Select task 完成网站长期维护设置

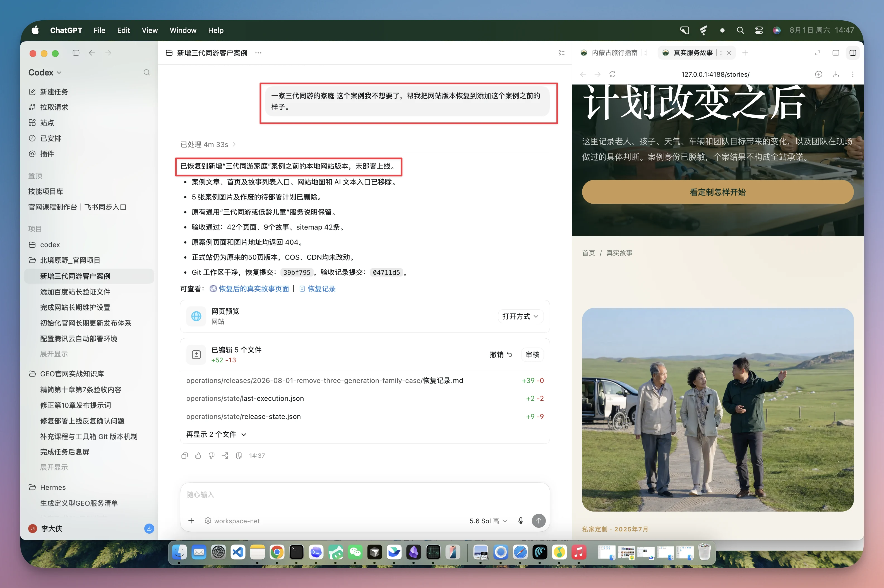click(x=75, y=307)
